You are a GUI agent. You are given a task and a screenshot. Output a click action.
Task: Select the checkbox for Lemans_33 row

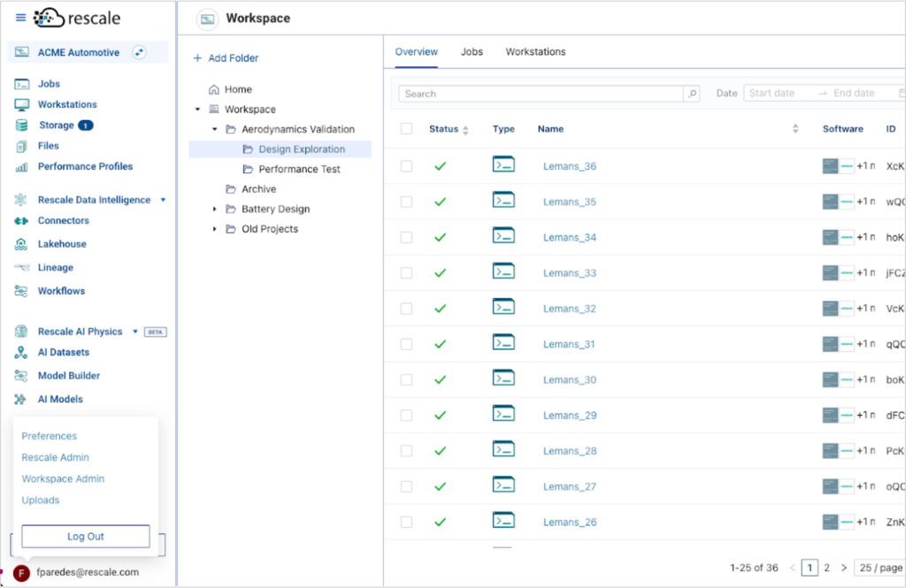coord(406,273)
